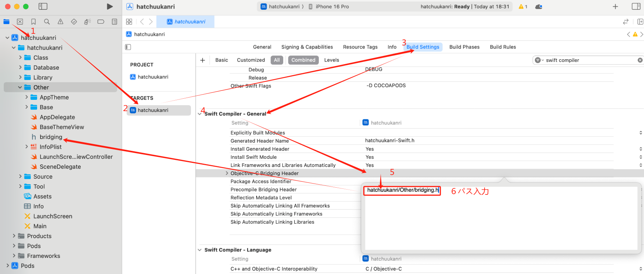This screenshot has height=274, width=644.
Task: Select hatchuukanri target under TARGETS
Action: (159, 110)
